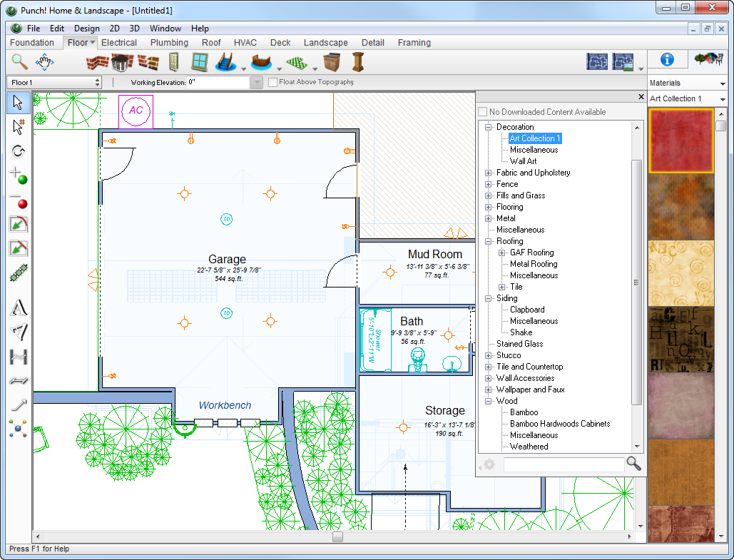Click the Staircase tool icon

click(x=226, y=63)
